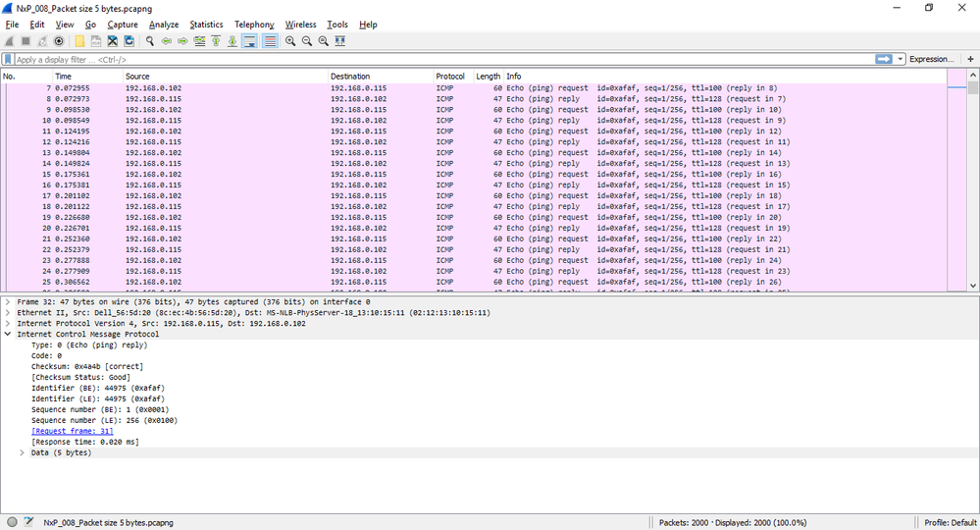Open the Capture menu
Viewport: 980px width, 530px height.
[123, 25]
